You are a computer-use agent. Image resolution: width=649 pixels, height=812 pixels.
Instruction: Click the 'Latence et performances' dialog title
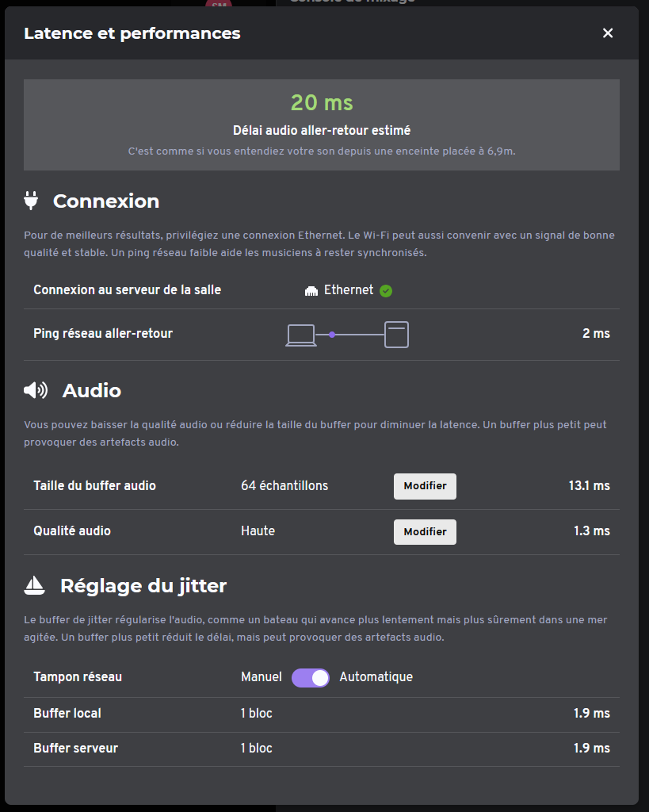point(132,33)
